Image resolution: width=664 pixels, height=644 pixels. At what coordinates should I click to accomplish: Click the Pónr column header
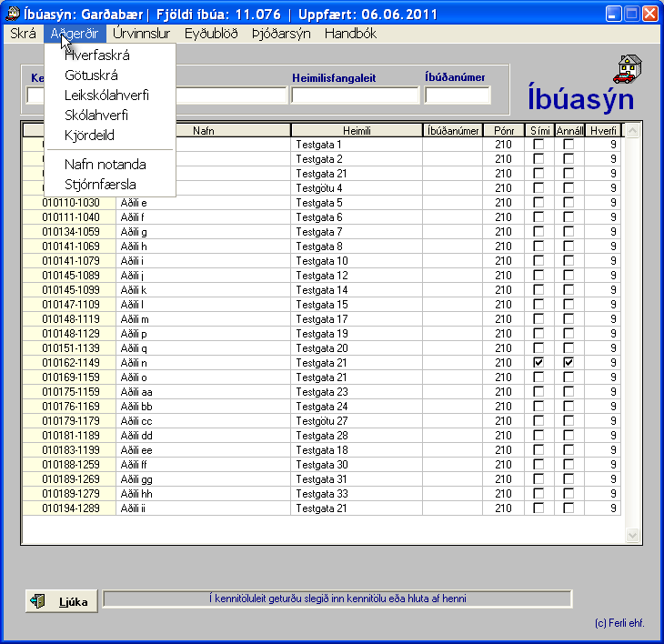[504, 130]
